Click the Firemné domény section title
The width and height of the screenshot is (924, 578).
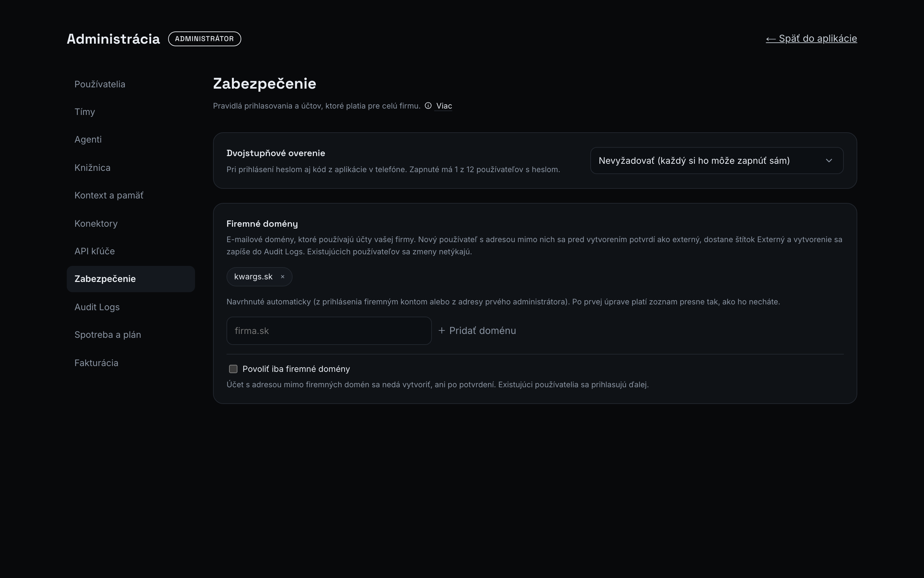pyautogui.click(x=262, y=223)
